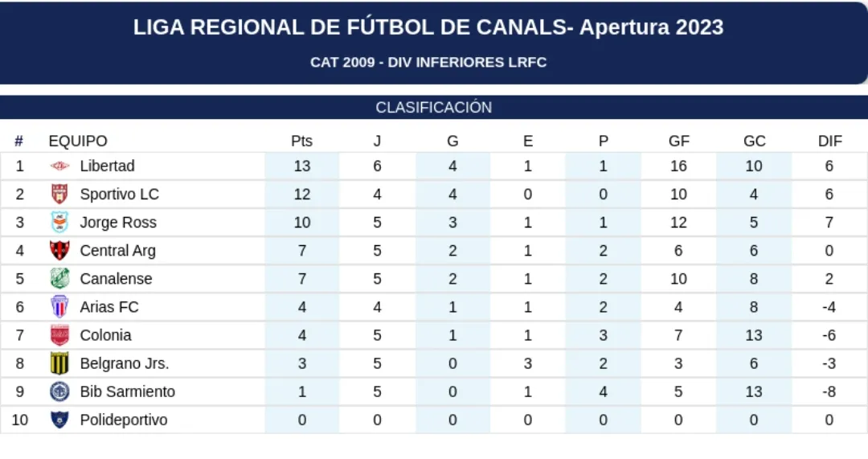Click the Libertad team crest icon
This screenshot has height=459, width=868.
(x=60, y=166)
